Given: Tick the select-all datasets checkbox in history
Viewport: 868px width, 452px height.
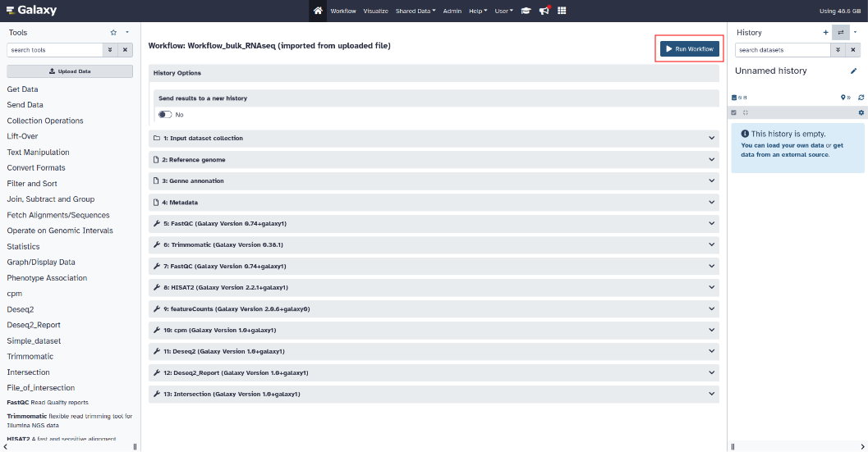Looking at the screenshot, I should click(734, 112).
